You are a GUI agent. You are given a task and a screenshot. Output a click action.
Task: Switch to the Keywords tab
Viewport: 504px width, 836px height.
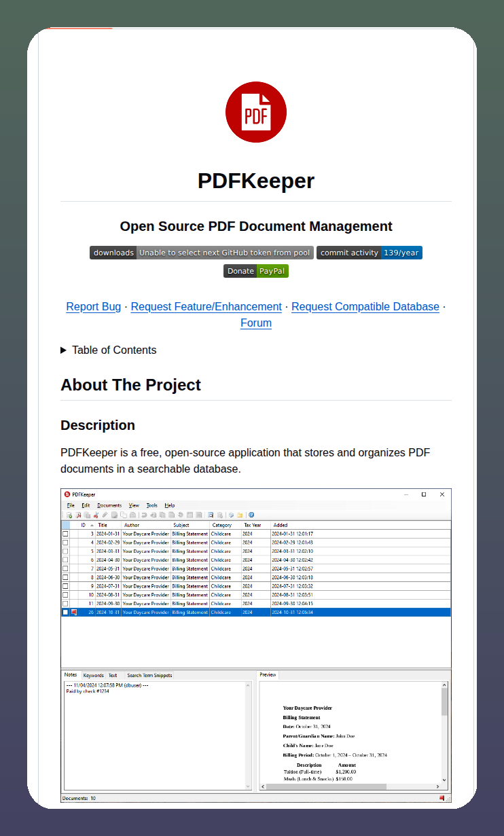point(94,676)
